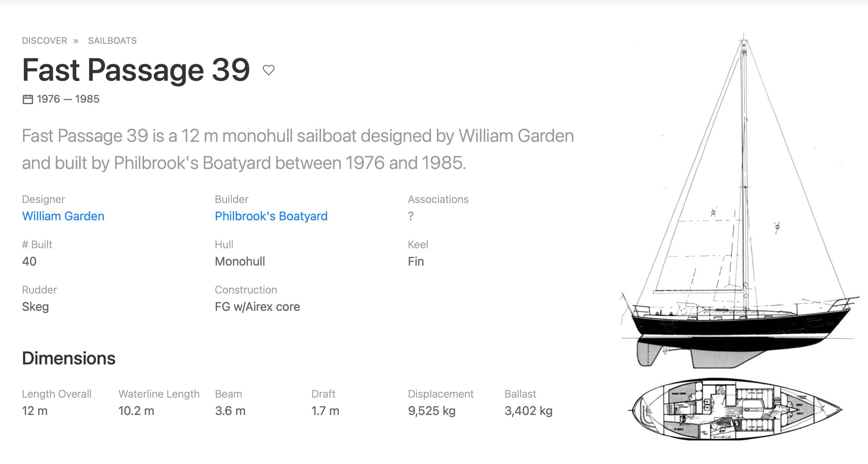Open designer William Garden's page

coord(63,216)
